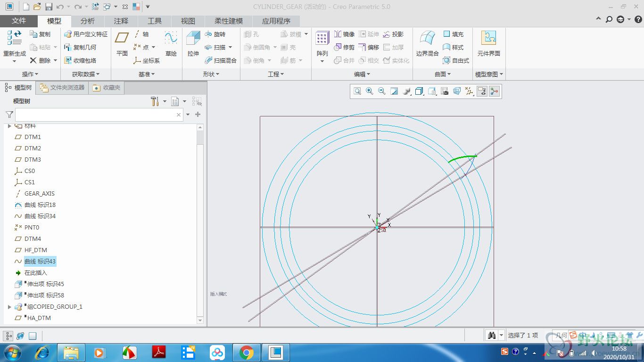This screenshot has width=644, height=362.
Task: Create coordinate system with 坐标系
Action: (147, 60)
